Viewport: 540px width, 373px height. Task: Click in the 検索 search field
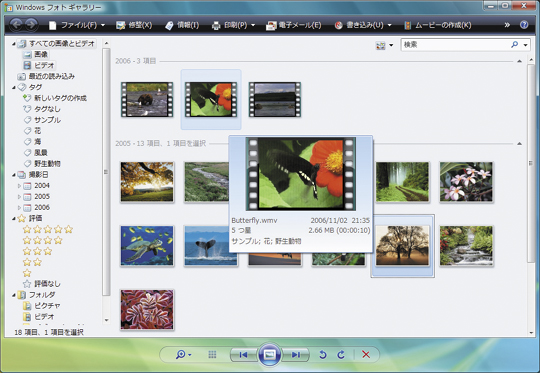456,45
